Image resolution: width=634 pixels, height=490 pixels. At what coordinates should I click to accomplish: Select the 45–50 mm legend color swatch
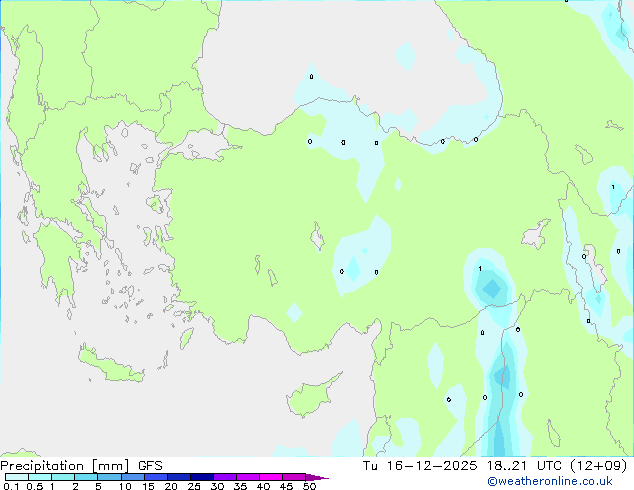(294, 477)
